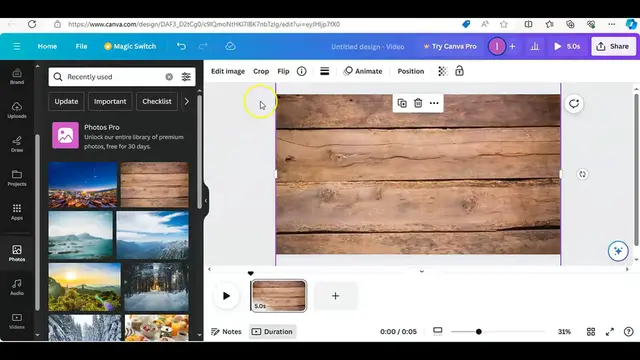Click the comment bubble icon beside canvas
640x360 pixels.
574,104
